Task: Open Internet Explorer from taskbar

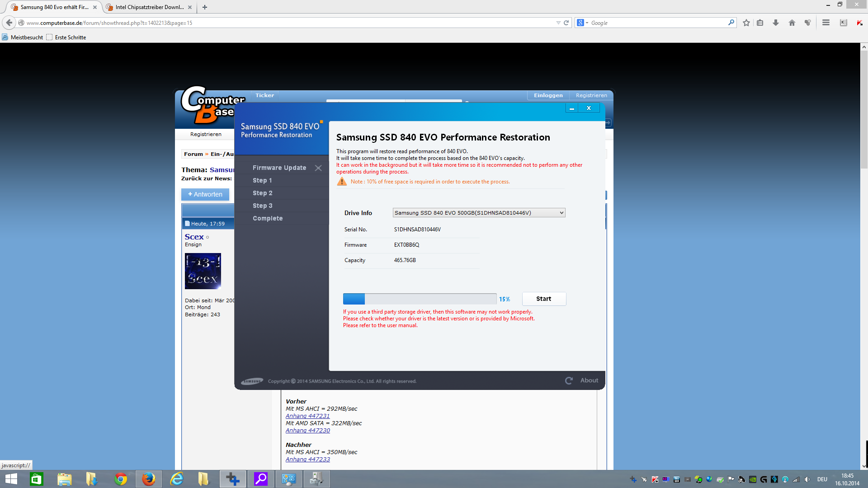Action: [177, 479]
